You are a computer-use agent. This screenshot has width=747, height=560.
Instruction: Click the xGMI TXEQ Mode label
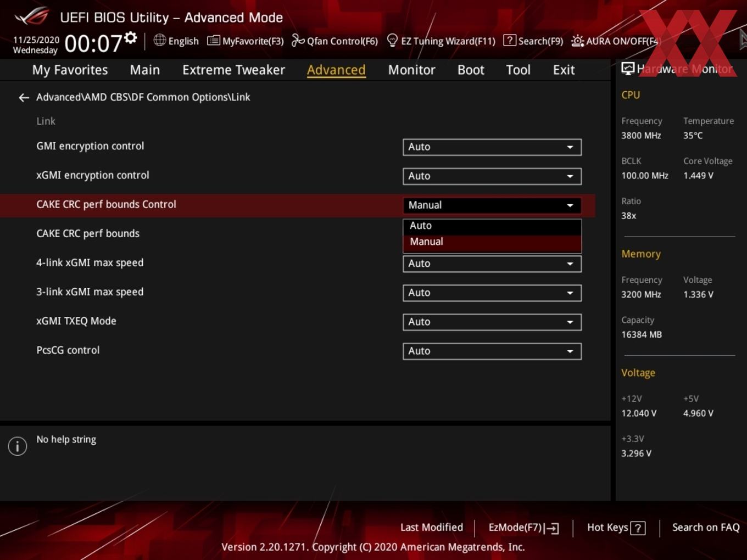(76, 321)
